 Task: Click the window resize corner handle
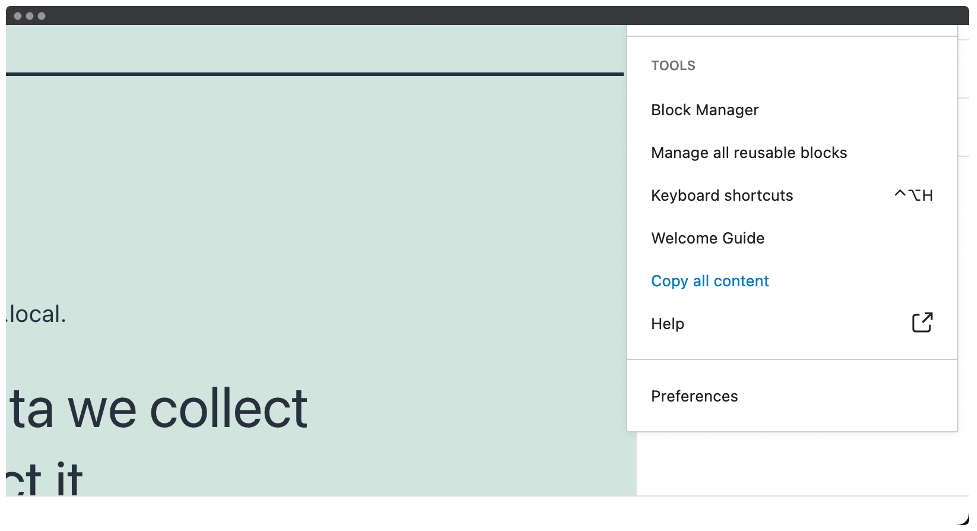click(x=963, y=519)
